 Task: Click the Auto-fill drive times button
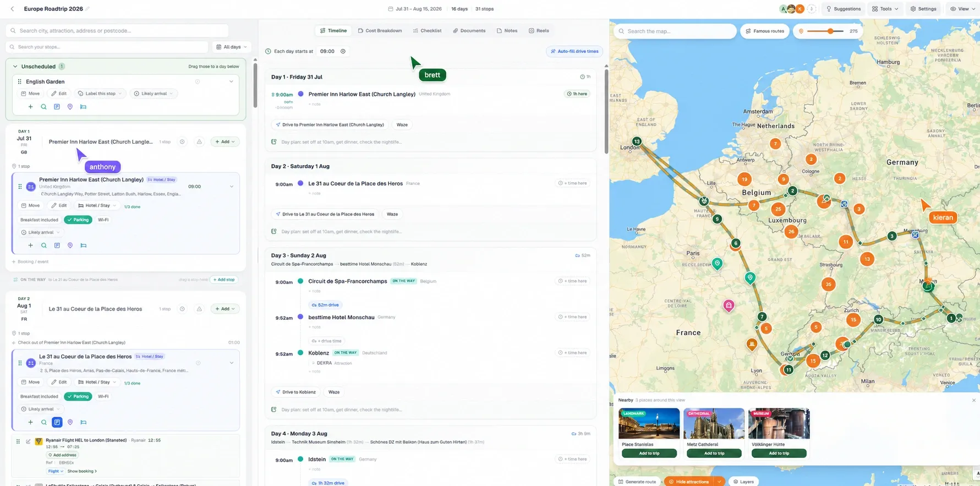[x=574, y=51]
